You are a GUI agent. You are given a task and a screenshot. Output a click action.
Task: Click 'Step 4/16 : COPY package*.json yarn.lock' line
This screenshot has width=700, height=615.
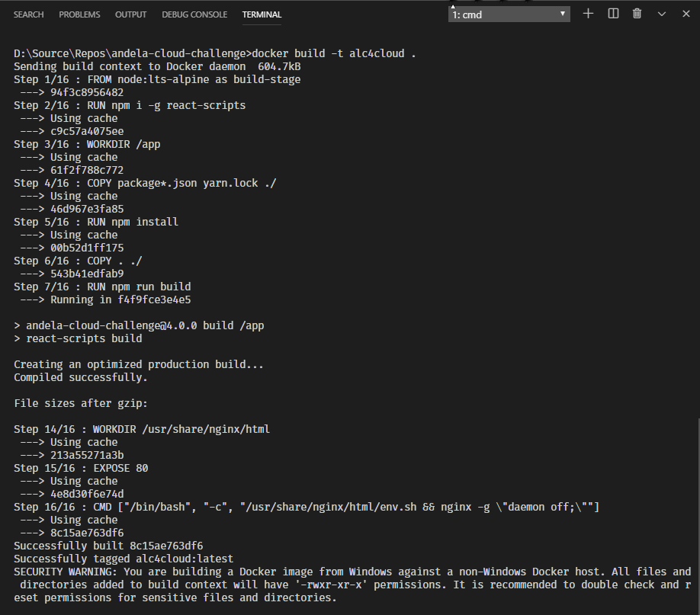(145, 183)
